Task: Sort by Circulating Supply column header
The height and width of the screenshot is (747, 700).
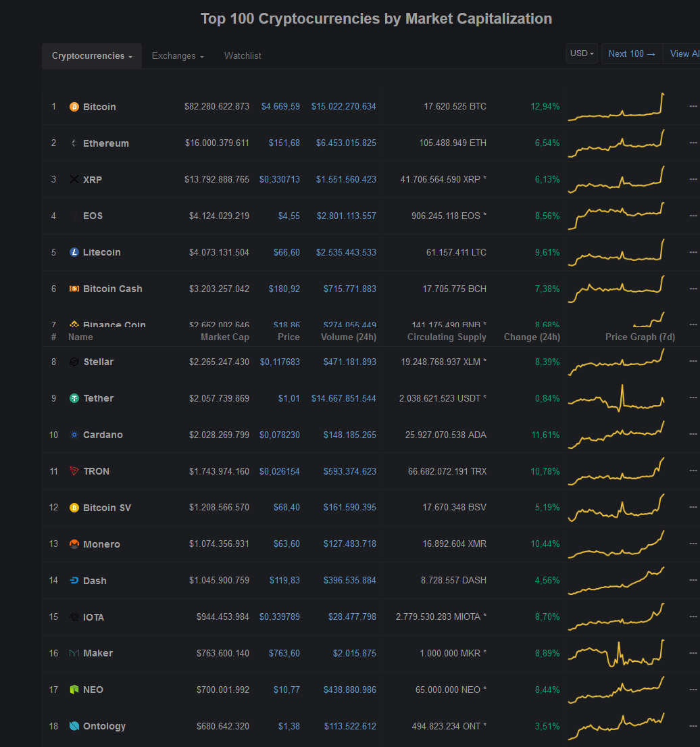Action: click(x=447, y=337)
